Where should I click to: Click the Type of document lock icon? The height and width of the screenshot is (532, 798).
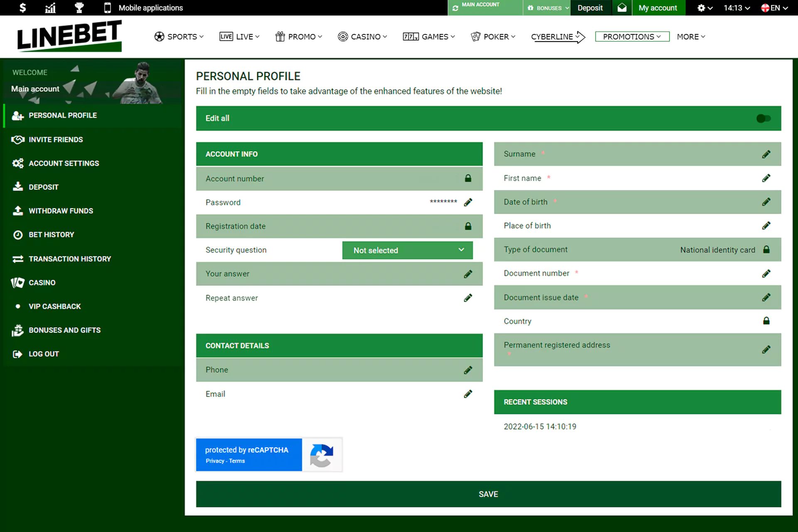click(766, 249)
